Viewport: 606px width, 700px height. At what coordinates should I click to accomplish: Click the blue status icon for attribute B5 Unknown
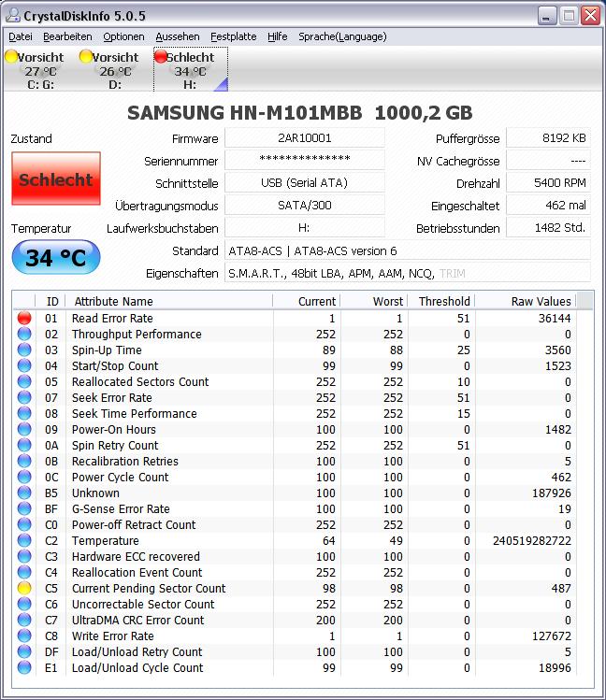[24, 493]
